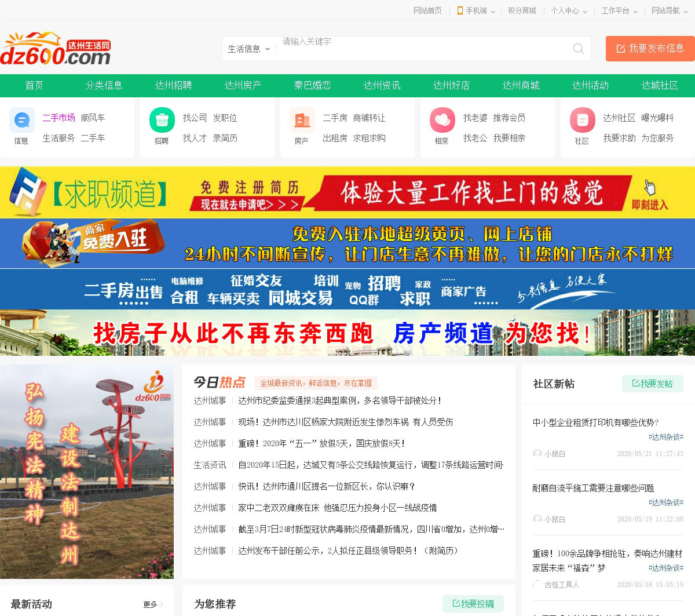Click the 推荐会员 link
Image resolution: width=695 pixels, height=616 pixels.
click(x=509, y=118)
